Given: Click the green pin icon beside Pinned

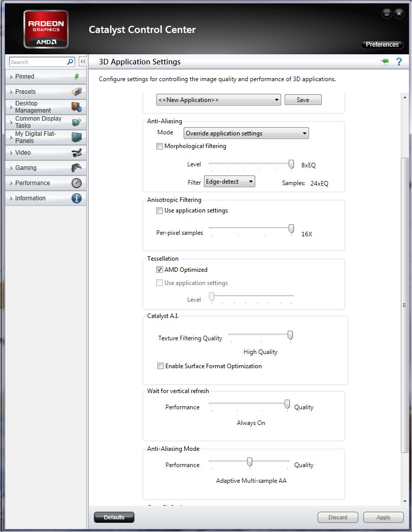Looking at the screenshot, I should coord(77,77).
